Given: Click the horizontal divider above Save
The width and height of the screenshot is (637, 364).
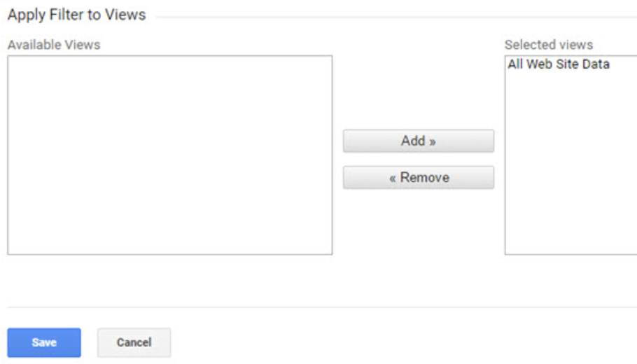Looking at the screenshot, I should coord(322,307).
